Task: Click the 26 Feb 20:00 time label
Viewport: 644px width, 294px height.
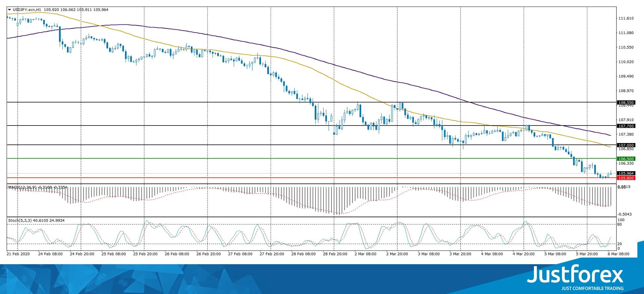Action: tap(208, 254)
